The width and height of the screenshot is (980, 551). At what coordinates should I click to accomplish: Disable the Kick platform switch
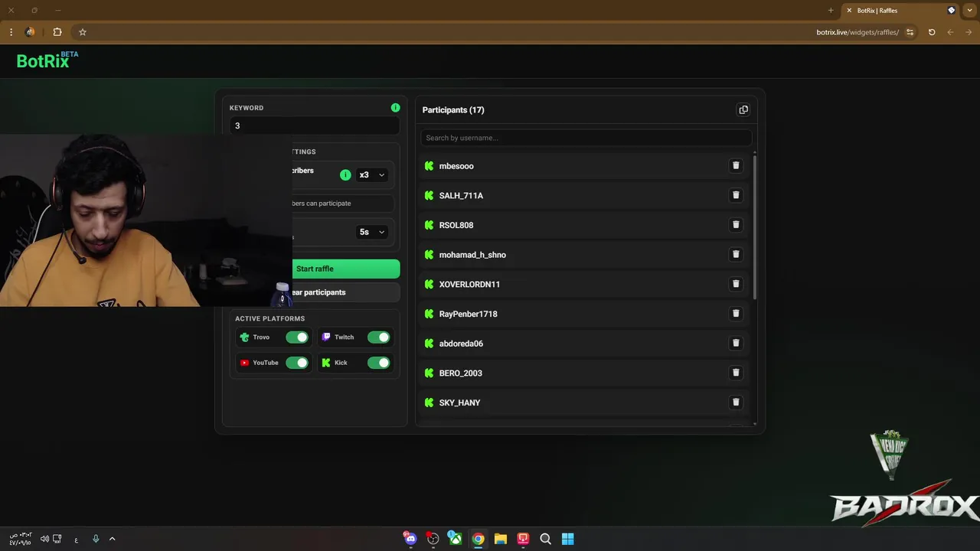[x=378, y=363]
